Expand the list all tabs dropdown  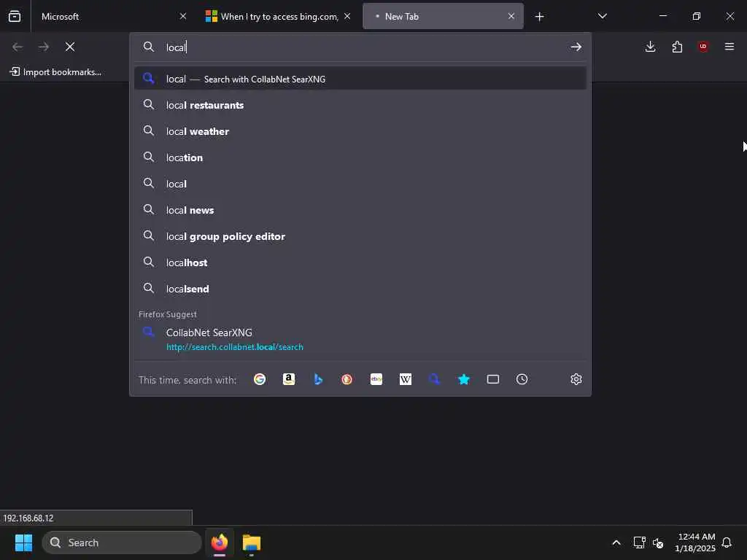click(602, 16)
